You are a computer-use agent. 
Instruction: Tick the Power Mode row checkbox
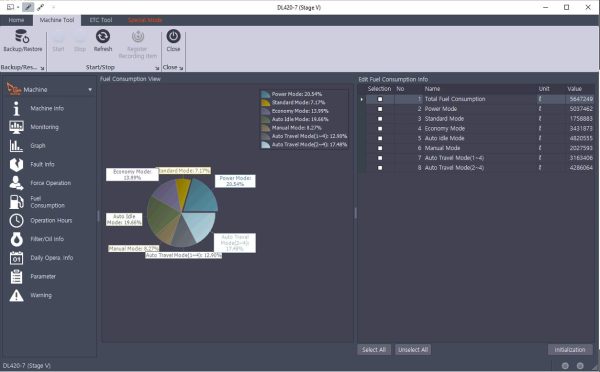(380, 109)
